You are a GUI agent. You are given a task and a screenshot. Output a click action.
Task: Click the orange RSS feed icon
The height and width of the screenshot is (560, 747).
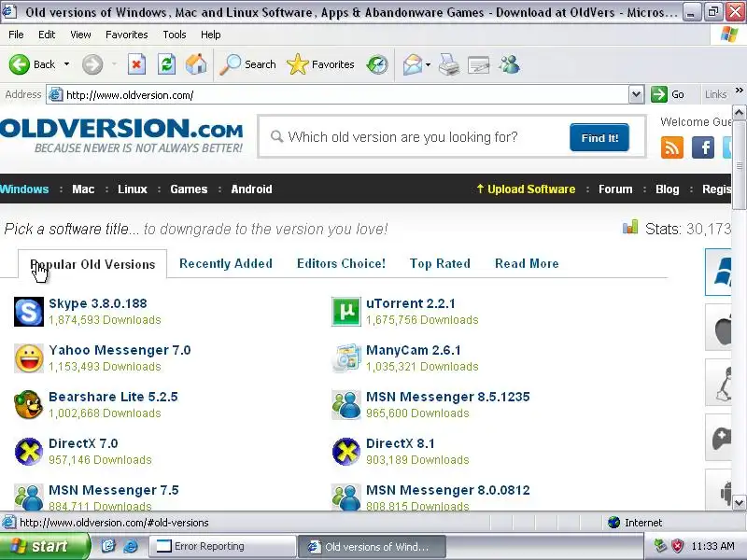[671, 147]
